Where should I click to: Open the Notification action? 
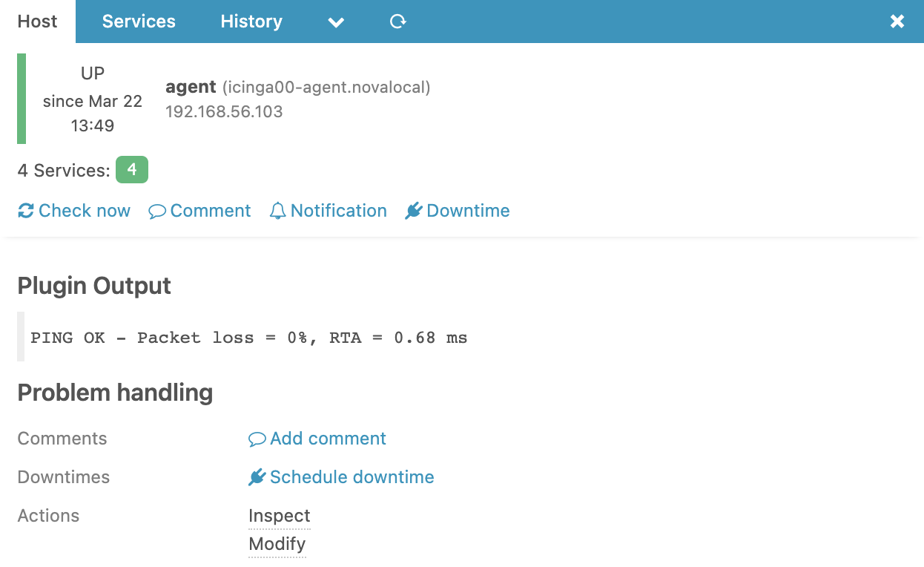click(x=328, y=211)
